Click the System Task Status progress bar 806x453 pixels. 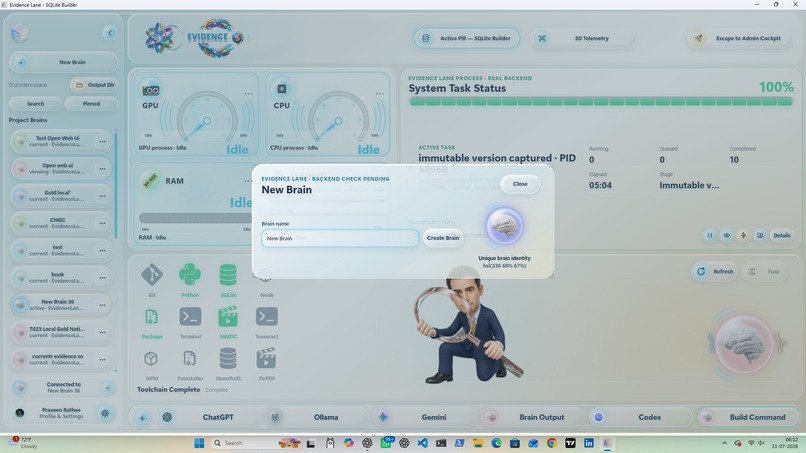pos(601,102)
